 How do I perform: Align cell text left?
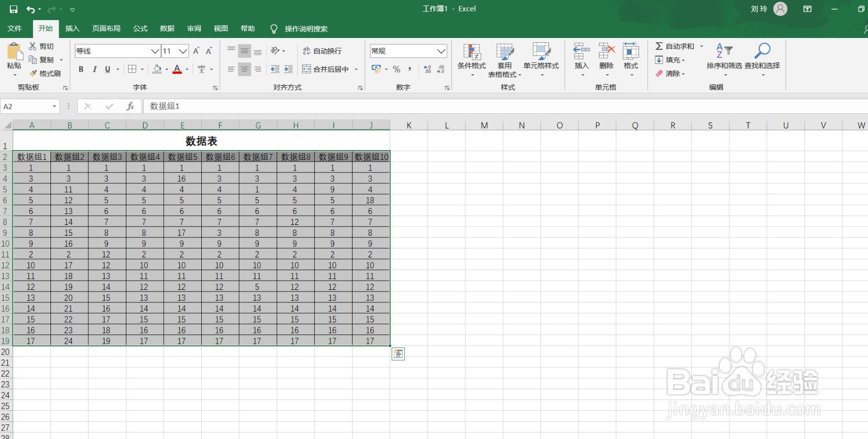point(231,69)
